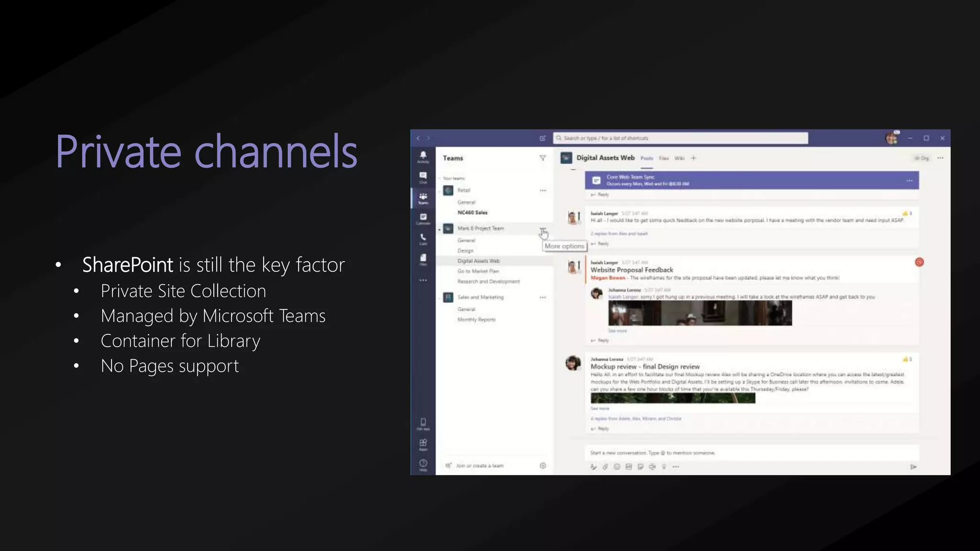980x551 pixels.
Task: Click the Meet now video icon
Action: coord(652,467)
